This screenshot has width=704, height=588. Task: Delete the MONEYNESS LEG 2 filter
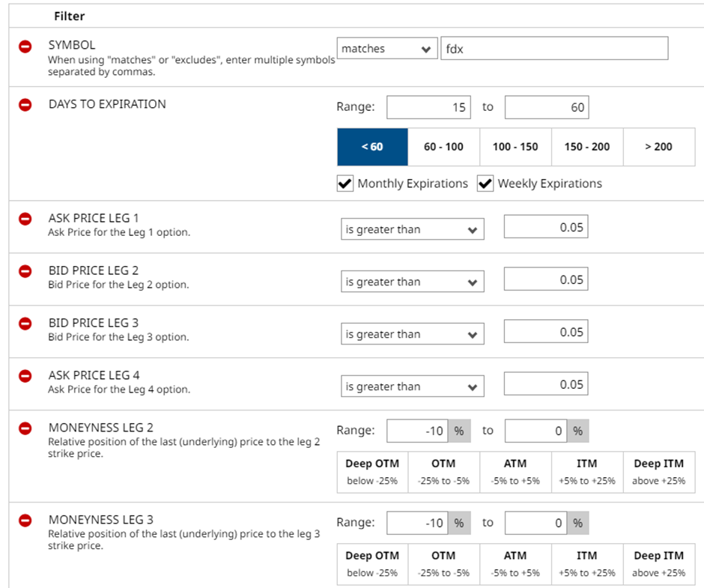coord(25,428)
